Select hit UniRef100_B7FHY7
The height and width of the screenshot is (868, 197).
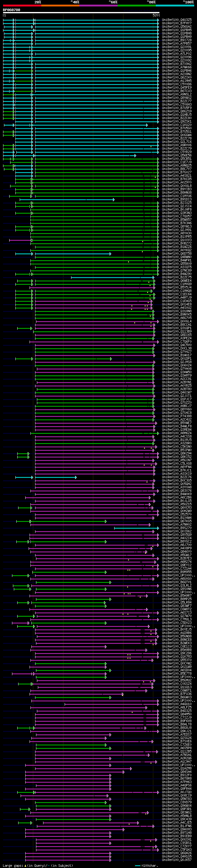(x=177, y=23)
